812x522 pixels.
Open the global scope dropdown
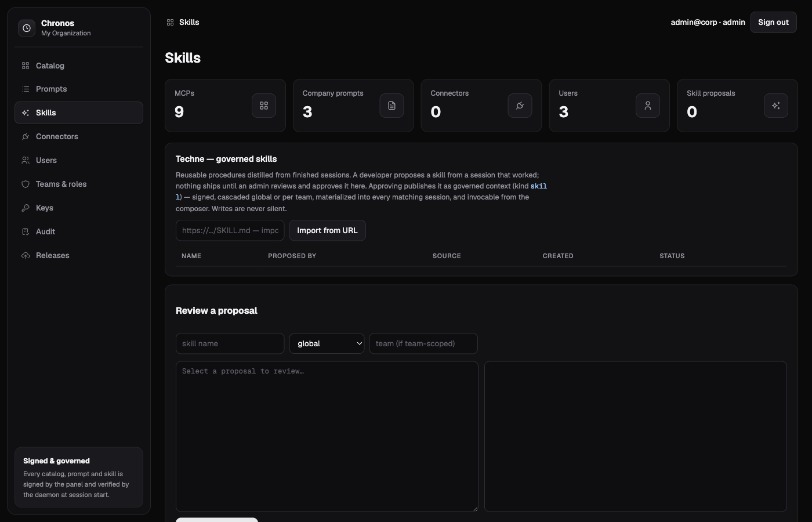point(327,343)
